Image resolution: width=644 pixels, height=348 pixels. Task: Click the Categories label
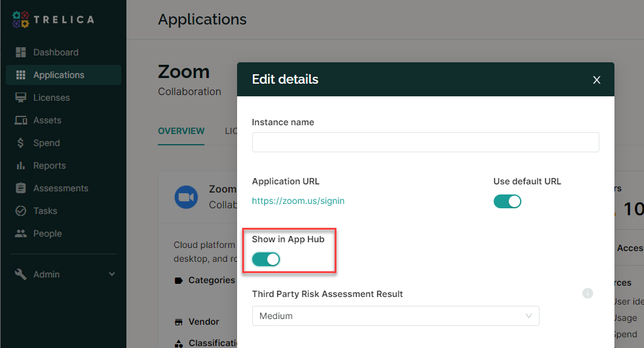click(x=211, y=280)
